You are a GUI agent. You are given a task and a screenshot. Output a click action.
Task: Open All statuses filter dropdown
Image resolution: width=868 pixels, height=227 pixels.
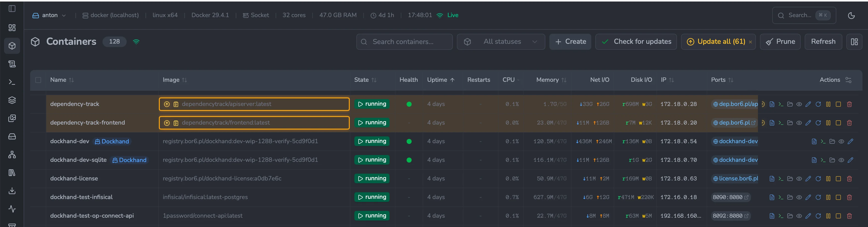pos(501,42)
